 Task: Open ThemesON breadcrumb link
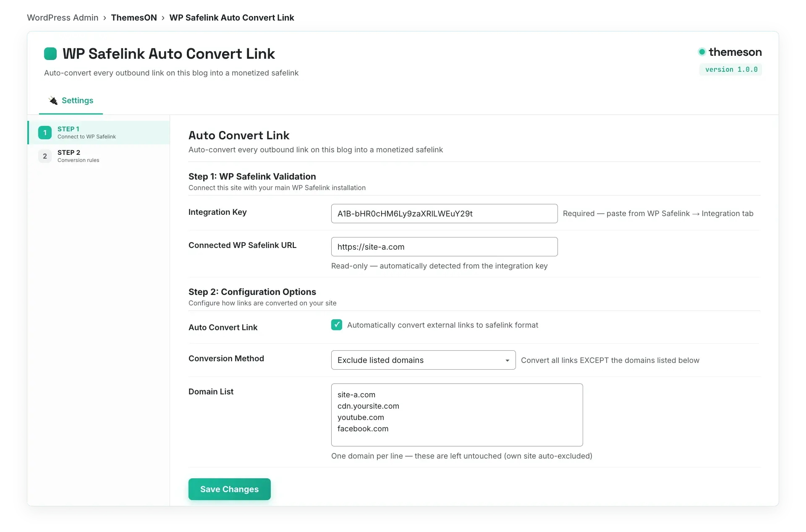134,18
